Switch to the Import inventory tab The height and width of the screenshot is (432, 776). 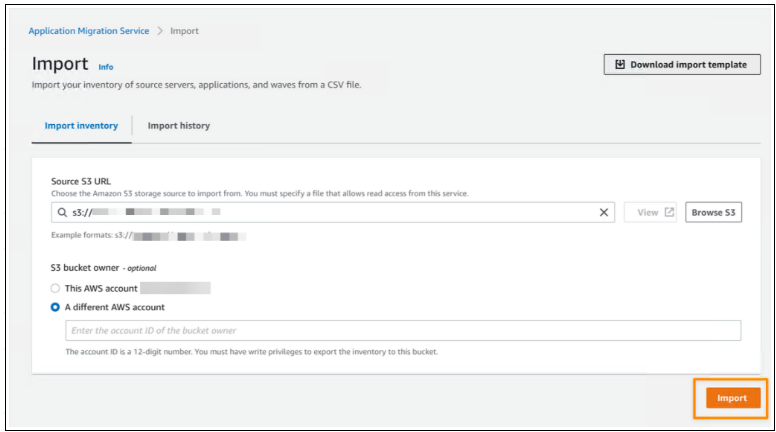coord(81,126)
